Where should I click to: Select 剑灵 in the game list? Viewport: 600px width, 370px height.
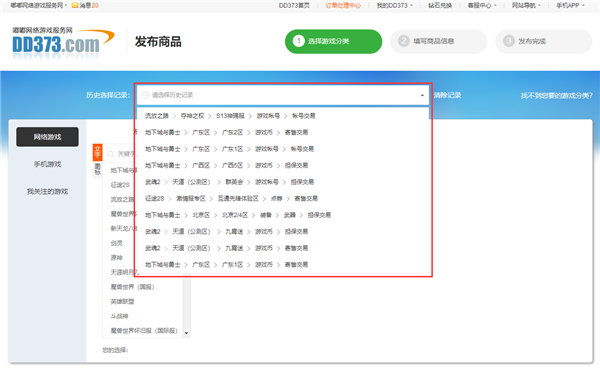[117, 243]
